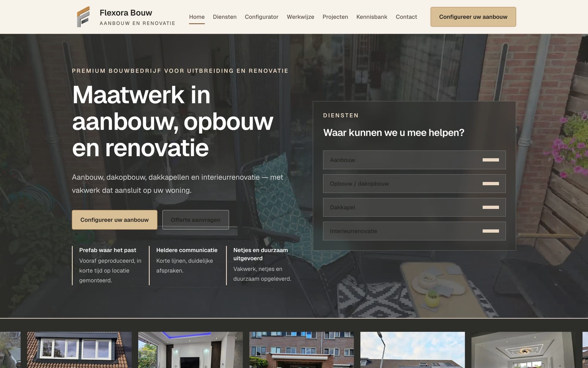
Task: Click hero Configureer uw aanbouw button
Action: (x=114, y=220)
